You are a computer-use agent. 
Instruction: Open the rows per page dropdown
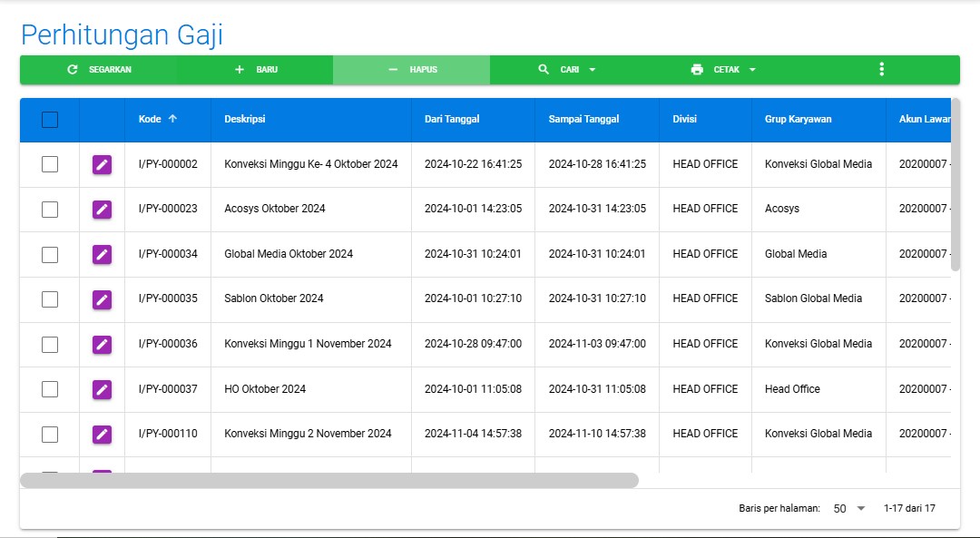click(x=850, y=509)
